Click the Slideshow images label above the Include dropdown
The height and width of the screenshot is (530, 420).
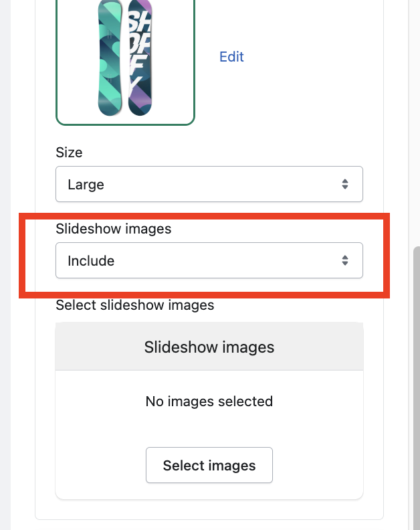point(114,229)
